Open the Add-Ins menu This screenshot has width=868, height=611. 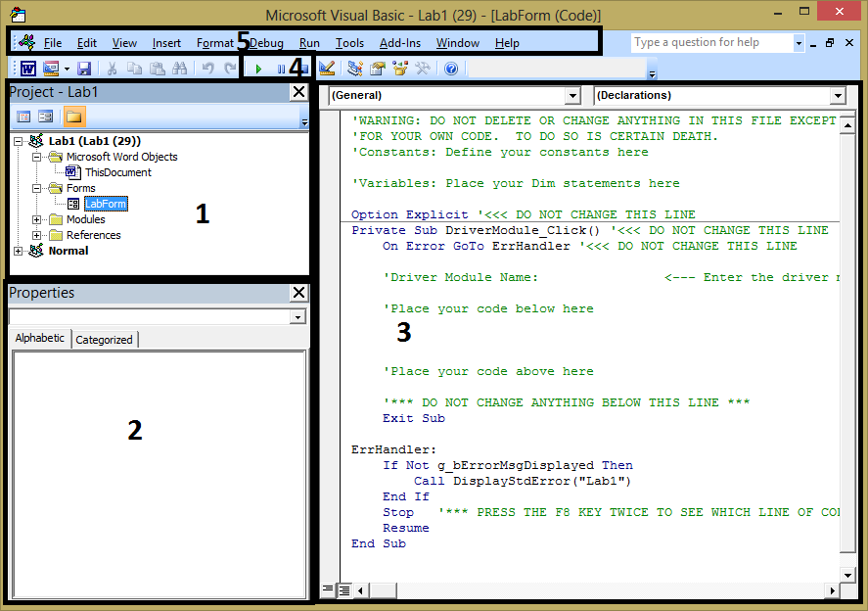point(400,43)
